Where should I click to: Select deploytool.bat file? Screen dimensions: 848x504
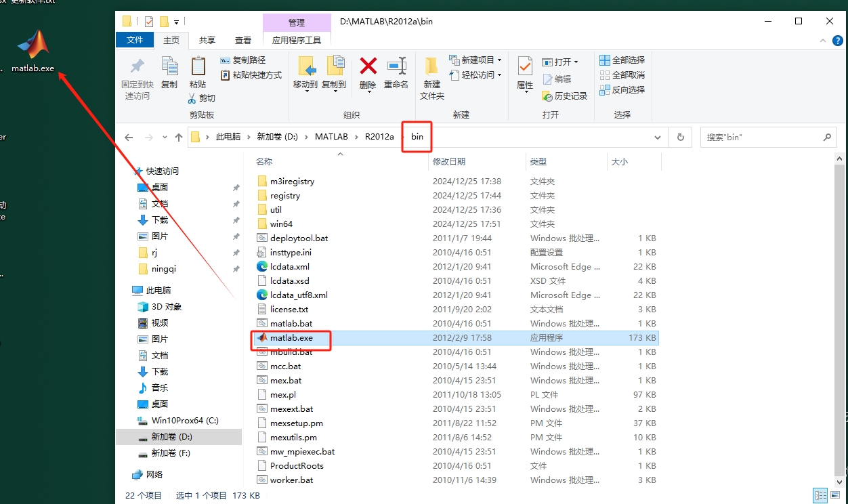pyautogui.click(x=299, y=238)
